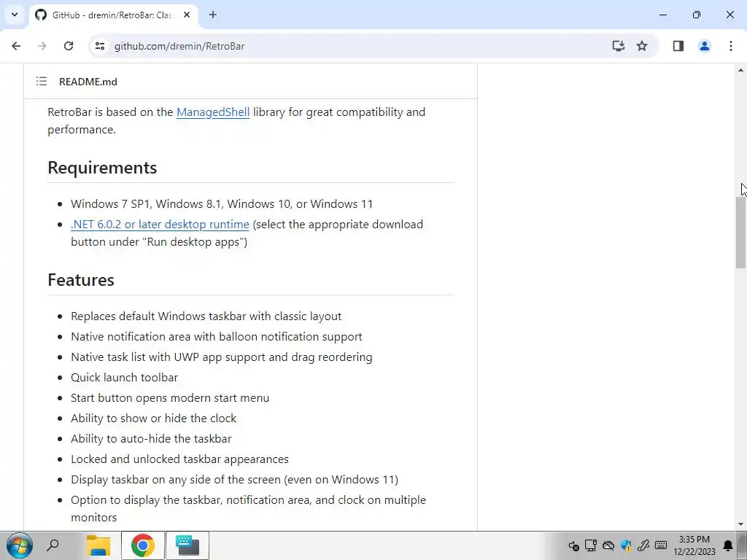Click 'Ability to auto-hide the taskbar' item
The image size is (747, 560).
click(151, 438)
